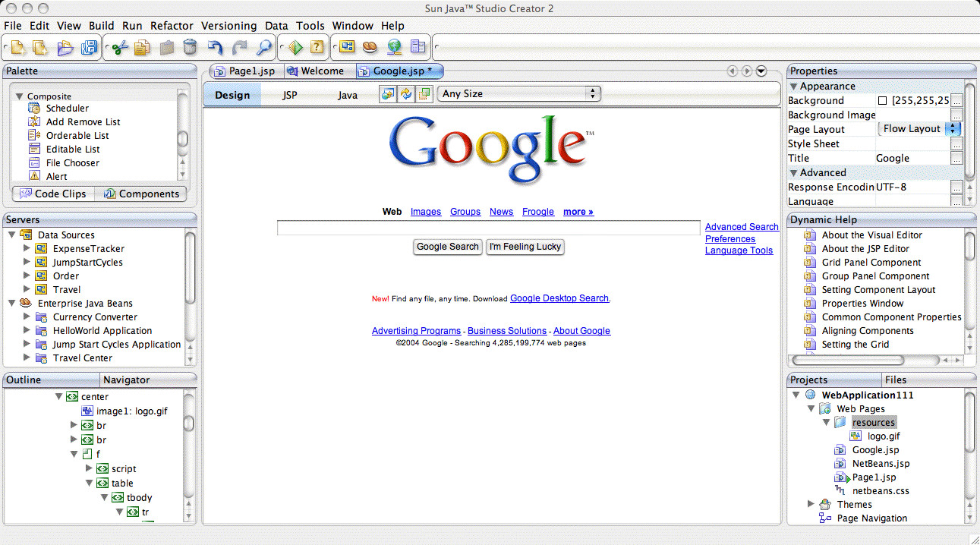This screenshot has width=980, height=545.
Task: Click the Save All disk icon
Action: point(90,48)
